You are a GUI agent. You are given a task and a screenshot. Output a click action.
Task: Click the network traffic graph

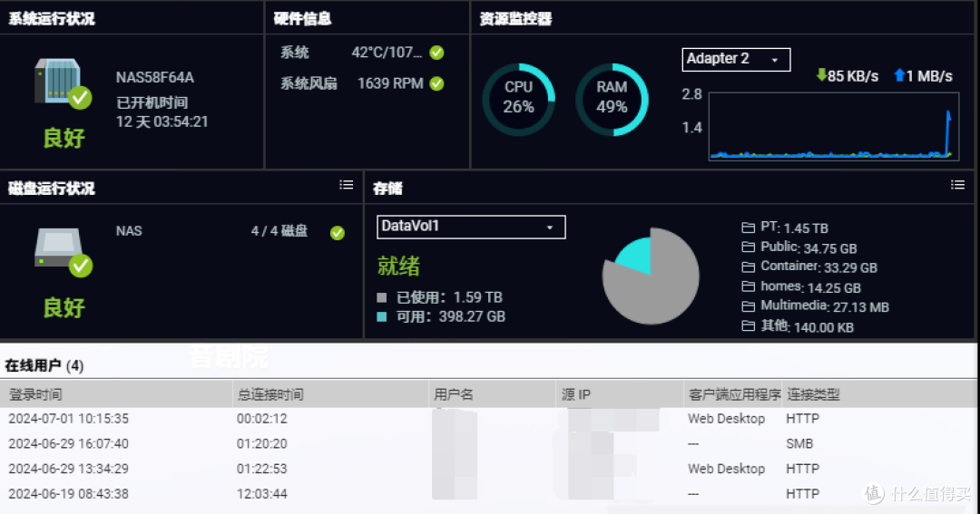tap(834, 126)
